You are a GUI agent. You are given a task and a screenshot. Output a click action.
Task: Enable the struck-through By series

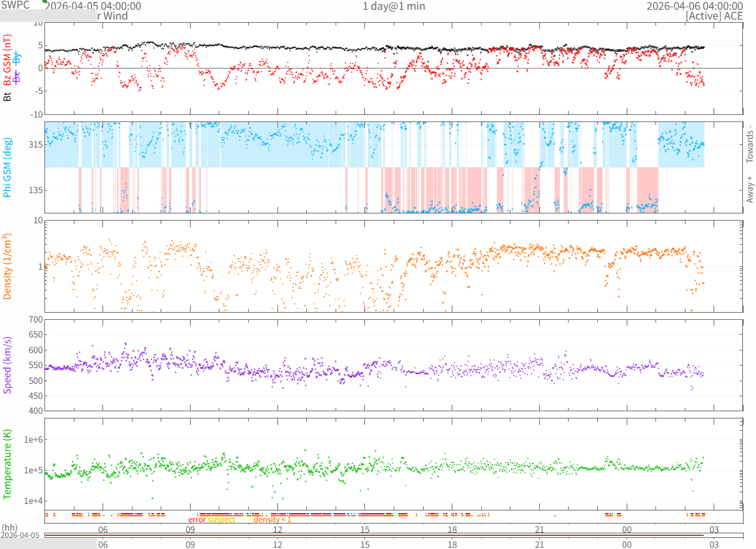[x=18, y=59]
